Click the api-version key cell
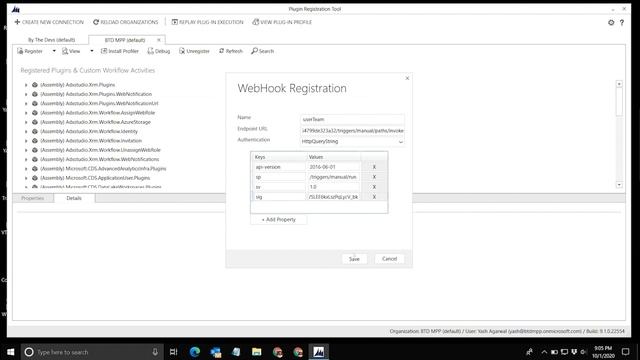Image resolution: width=640 pixels, height=360 pixels. point(279,167)
